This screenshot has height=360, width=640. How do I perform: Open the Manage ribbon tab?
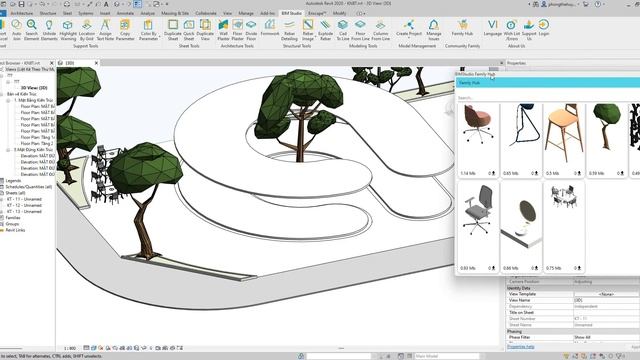[246, 13]
